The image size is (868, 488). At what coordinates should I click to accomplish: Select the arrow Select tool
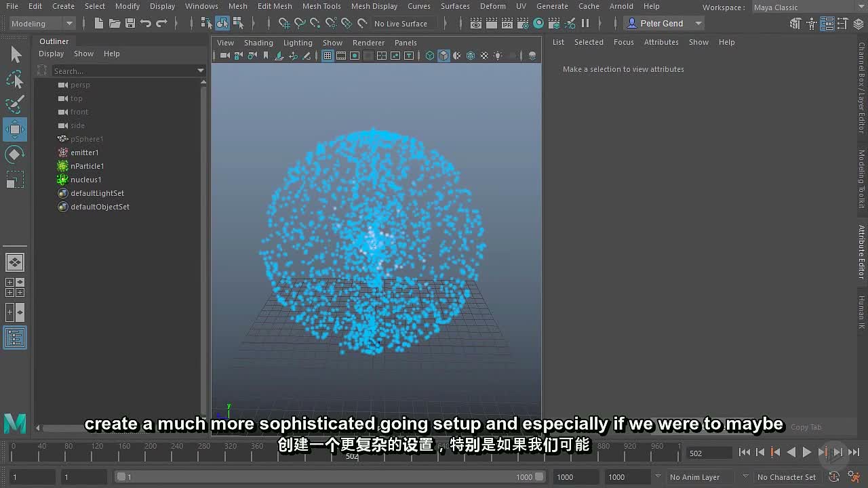coord(15,54)
